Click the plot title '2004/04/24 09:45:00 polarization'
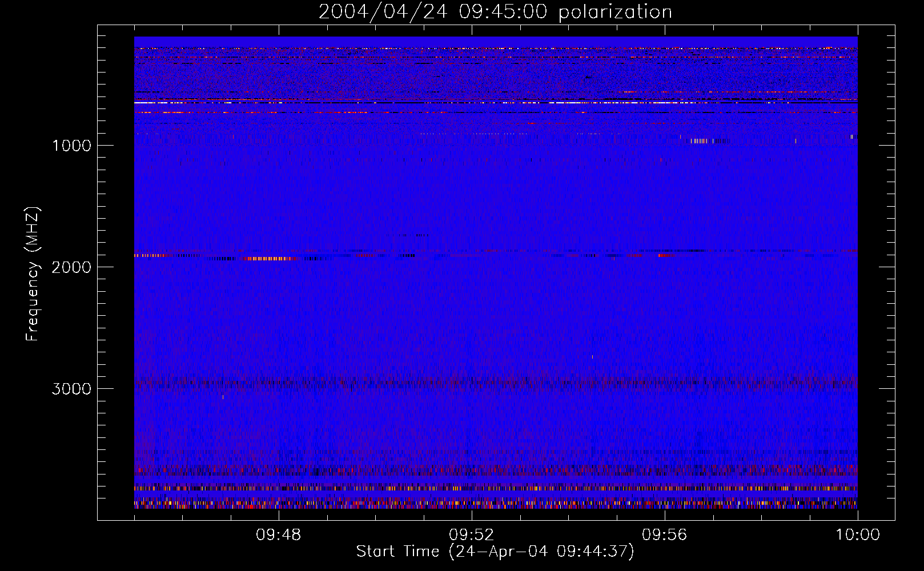This screenshot has height=571, width=924. tap(495, 12)
